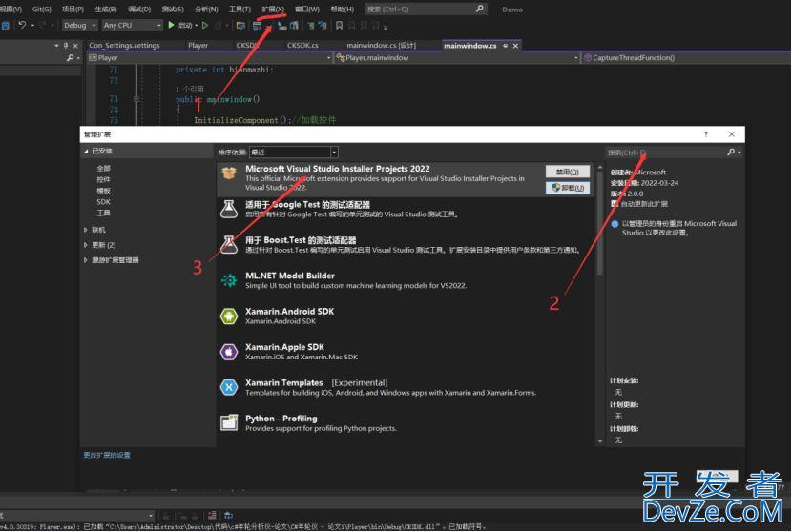This screenshot has height=532, width=792.
Task: Select SDK category in the extensions tree
Action: pos(104,201)
